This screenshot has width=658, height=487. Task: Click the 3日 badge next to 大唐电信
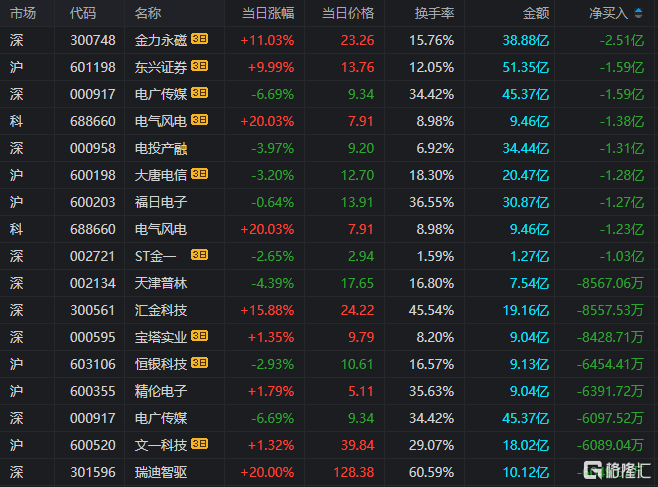[x=199, y=174]
